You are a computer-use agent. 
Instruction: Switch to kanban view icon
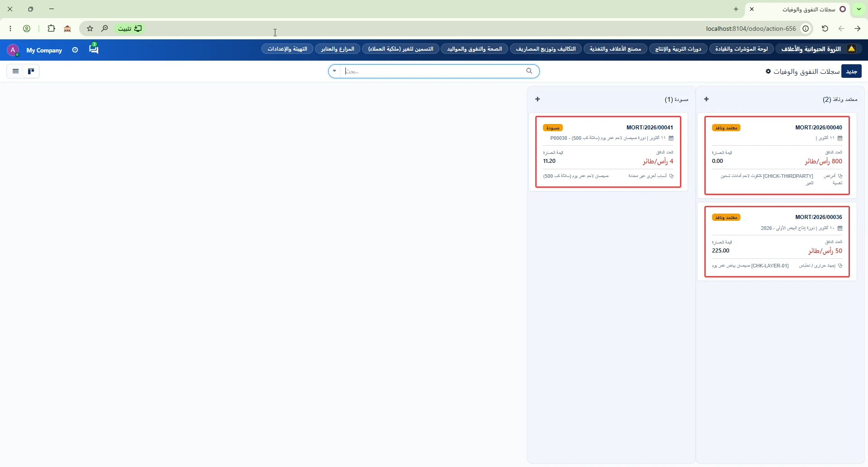(x=31, y=71)
